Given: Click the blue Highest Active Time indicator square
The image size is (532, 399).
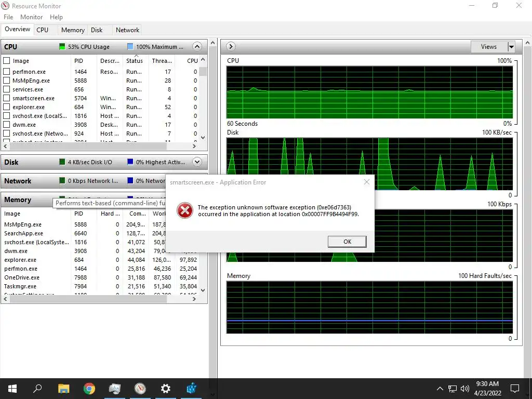Looking at the screenshot, I should click(130, 162).
